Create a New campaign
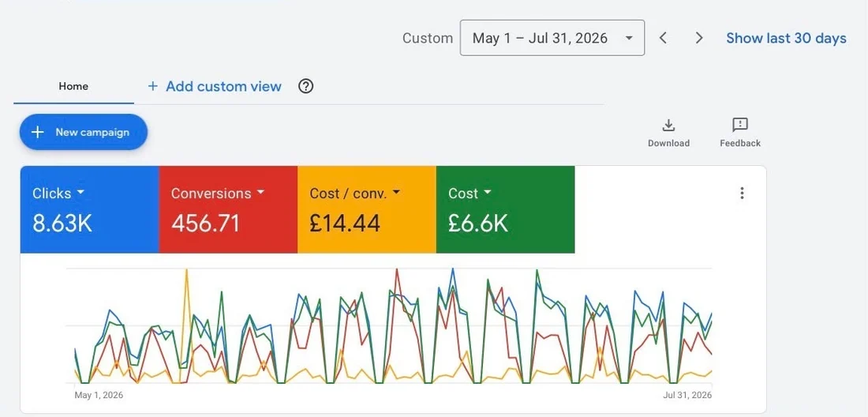The height and width of the screenshot is (417, 868). 84,132
